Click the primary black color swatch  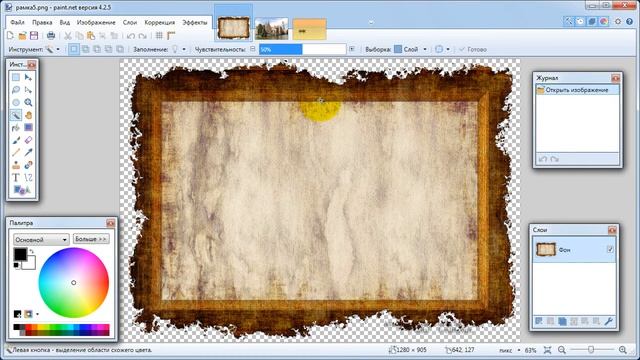click(x=20, y=254)
